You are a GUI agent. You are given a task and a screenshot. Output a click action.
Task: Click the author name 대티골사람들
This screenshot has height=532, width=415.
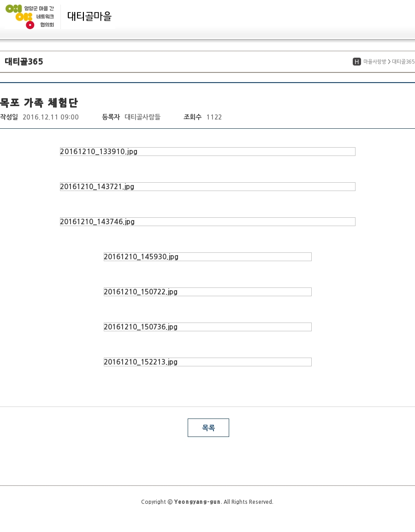(x=142, y=117)
